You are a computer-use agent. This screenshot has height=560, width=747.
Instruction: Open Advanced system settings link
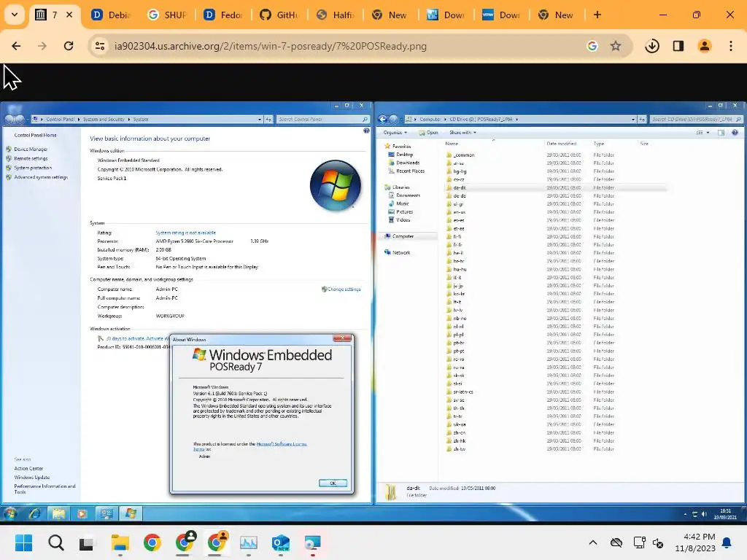(41, 177)
